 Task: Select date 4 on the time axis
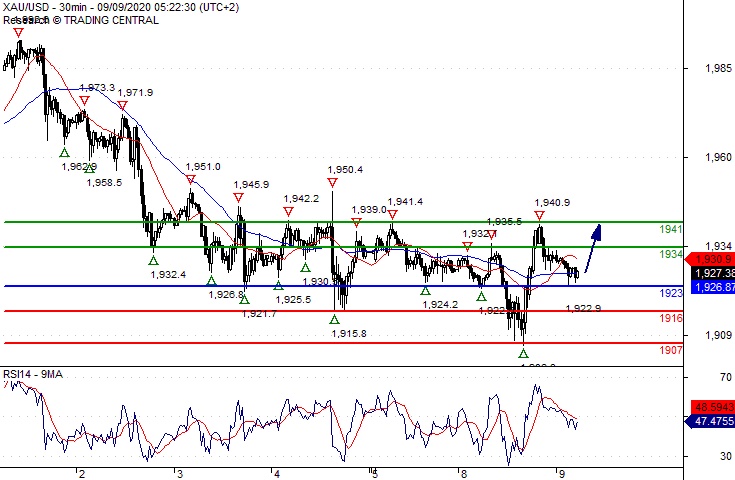tap(277, 474)
